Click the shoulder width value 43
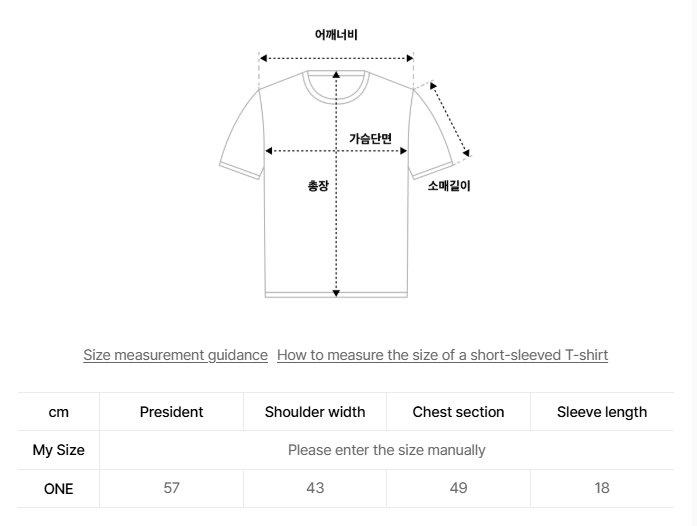Viewport: 697px width, 526px height. pyautogui.click(x=315, y=489)
